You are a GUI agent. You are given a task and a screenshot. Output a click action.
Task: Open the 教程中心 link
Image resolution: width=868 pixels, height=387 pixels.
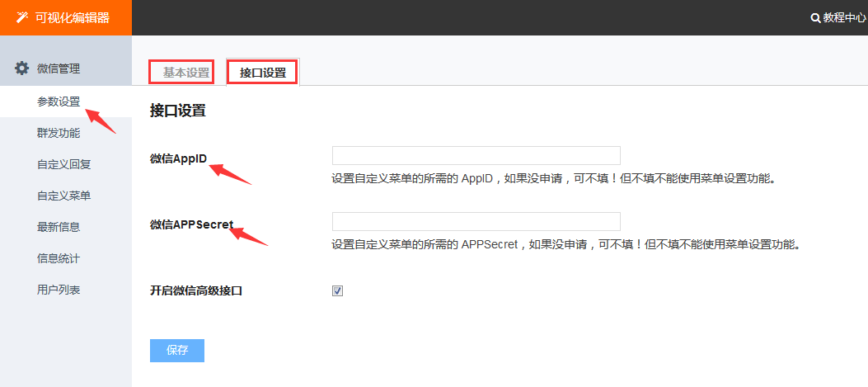tap(843, 18)
